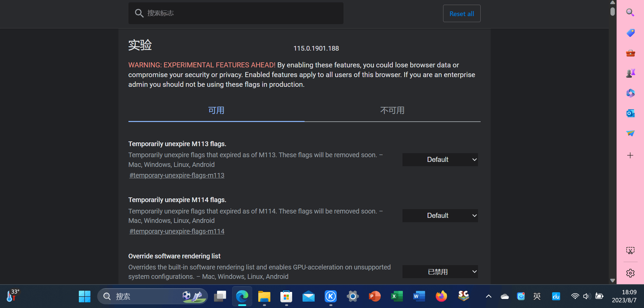
Task: Open the Microsoft 365 icon in sidebar
Action: click(x=630, y=93)
